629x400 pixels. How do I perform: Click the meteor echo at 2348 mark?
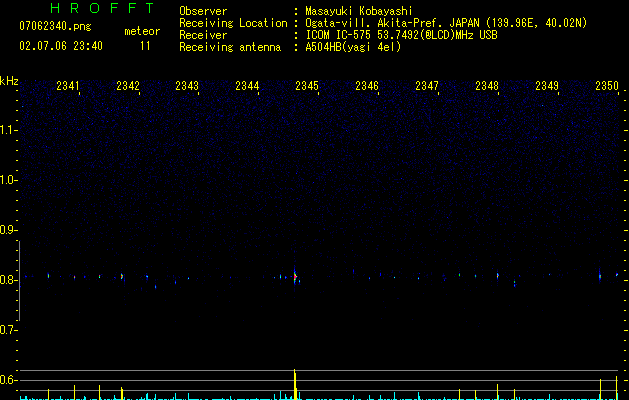point(497,276)
